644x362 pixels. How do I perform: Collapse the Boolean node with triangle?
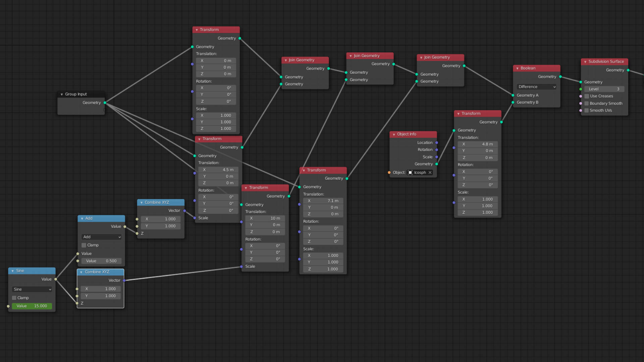[518, 68]
